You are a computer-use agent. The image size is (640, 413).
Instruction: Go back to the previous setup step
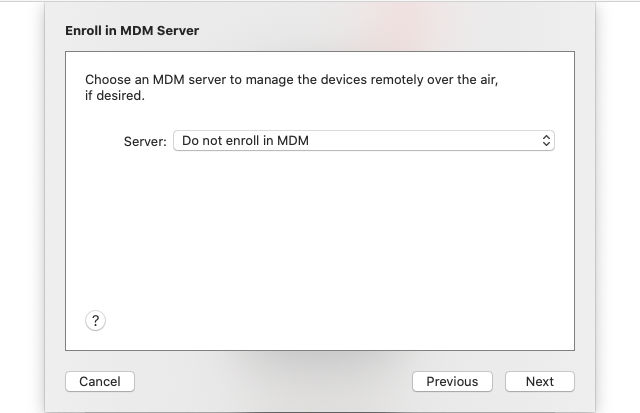tap(452, 382)
